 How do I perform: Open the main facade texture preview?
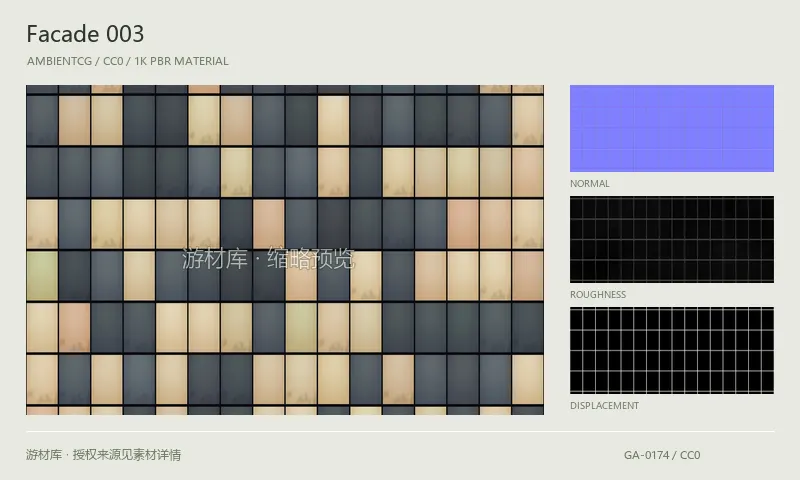point(285,250)
